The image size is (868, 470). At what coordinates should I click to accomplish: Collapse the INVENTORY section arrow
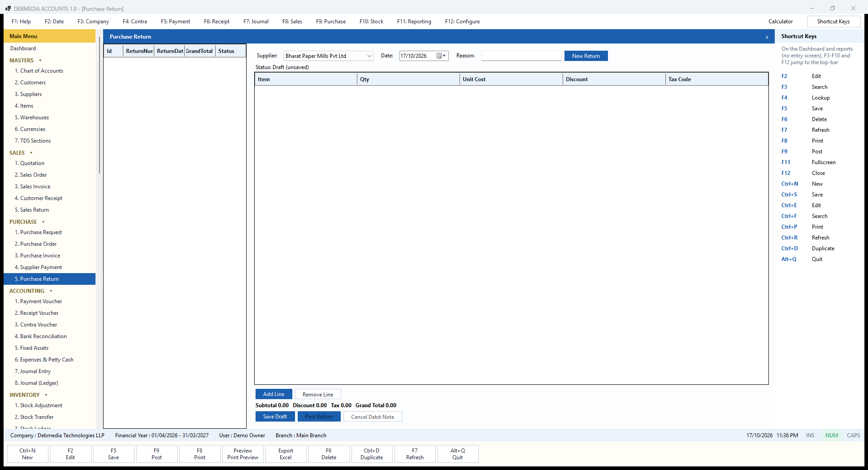46,395
